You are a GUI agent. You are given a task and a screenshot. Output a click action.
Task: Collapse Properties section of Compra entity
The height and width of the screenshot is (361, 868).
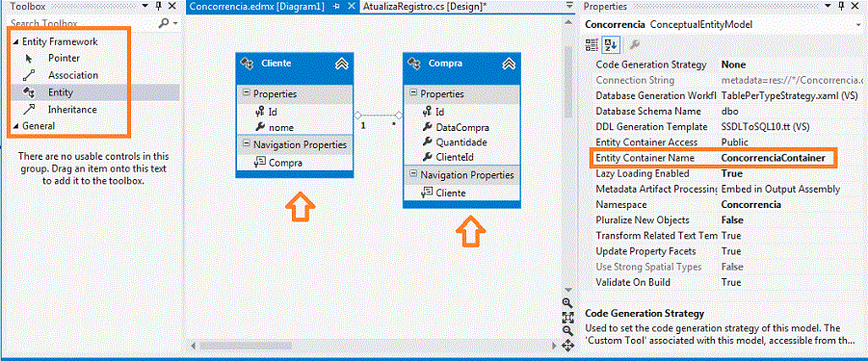coord(413,93)
